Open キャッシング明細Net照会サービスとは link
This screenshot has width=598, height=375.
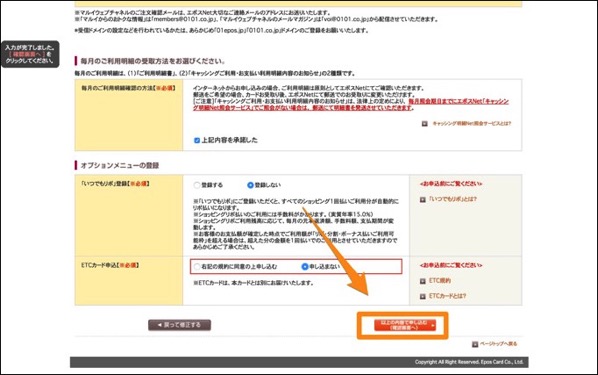coord(471,124)
